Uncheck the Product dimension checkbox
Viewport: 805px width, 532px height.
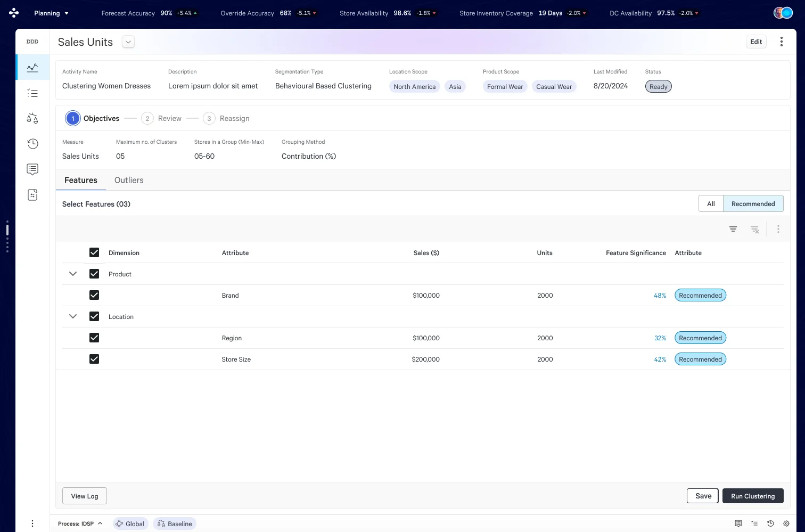coord(94,274)
